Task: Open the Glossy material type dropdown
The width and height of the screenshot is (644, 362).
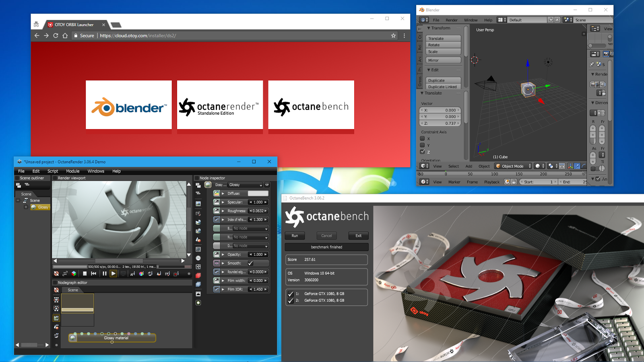Action: pos(246,185)
